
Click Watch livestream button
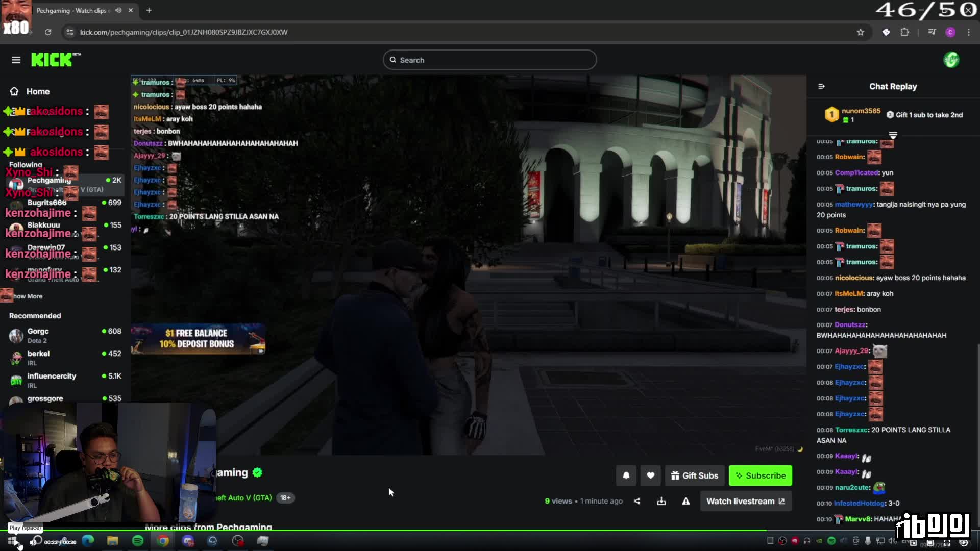click(746, 502)
